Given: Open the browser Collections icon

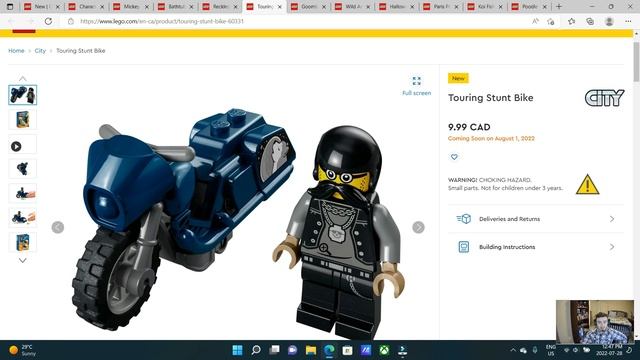Looking at the screenshot, I should tap(590, 21).
